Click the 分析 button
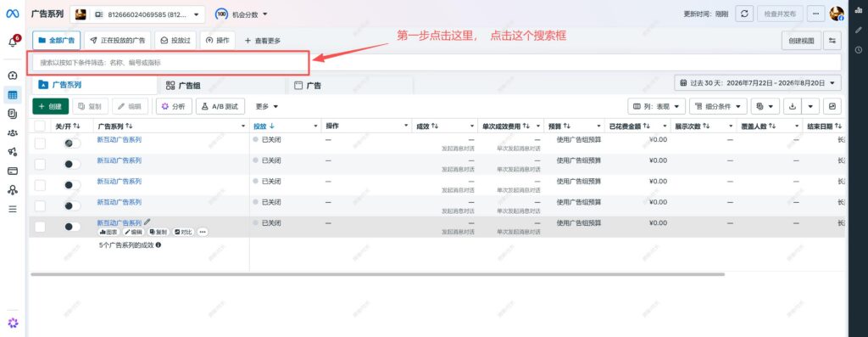The image size is (868, 337). coord(174,106)
